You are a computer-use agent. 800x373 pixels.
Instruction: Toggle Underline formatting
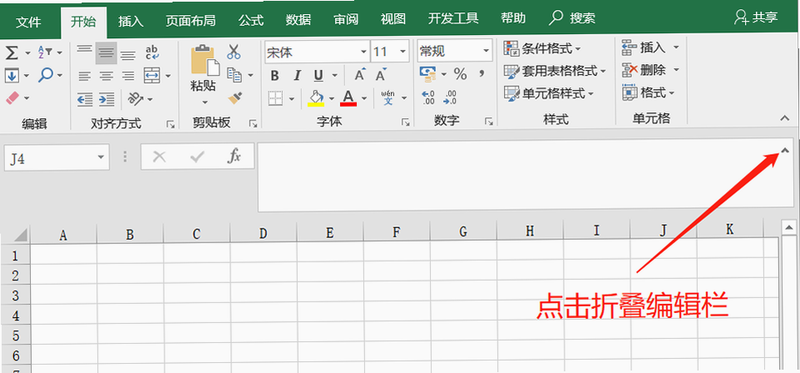tap(318, 76)
